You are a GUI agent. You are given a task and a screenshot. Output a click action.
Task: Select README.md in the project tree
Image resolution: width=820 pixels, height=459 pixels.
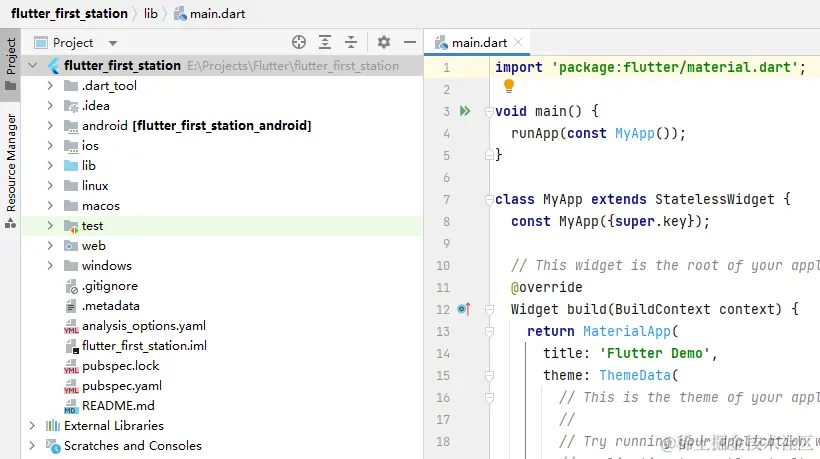[118, 406]
